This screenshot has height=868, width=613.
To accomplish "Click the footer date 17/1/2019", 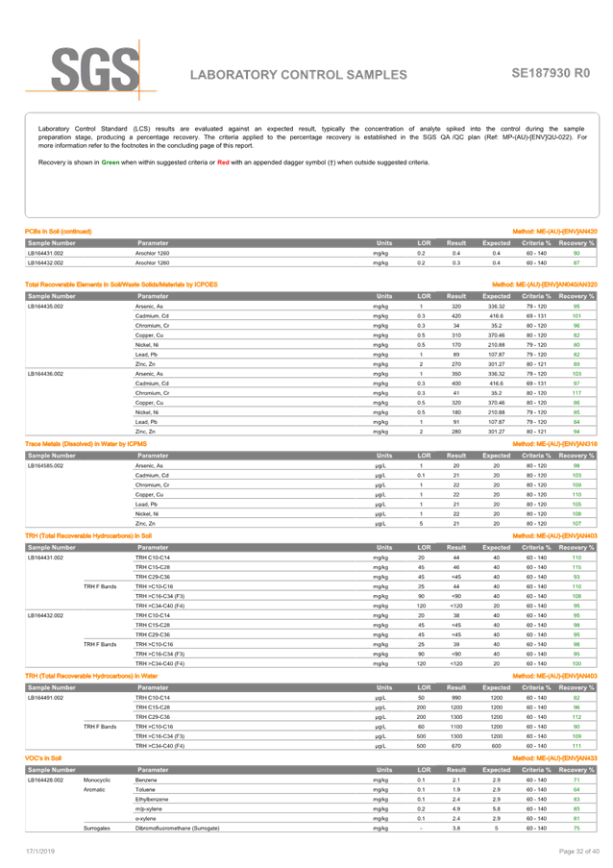I will (x=40, y=852).
